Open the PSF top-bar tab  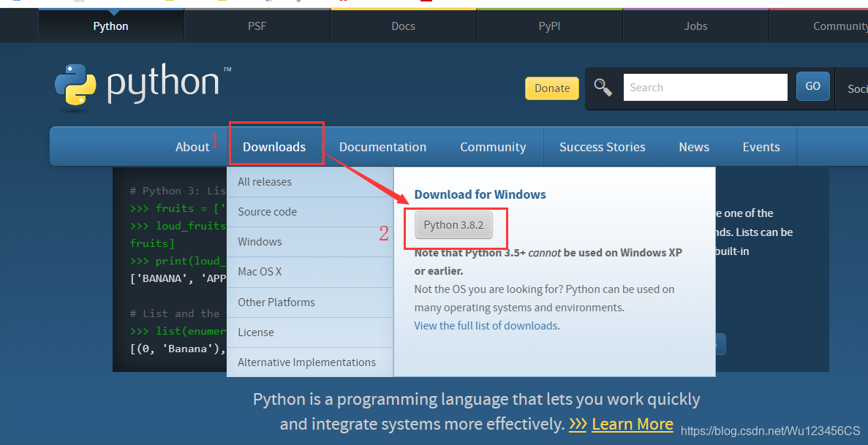pyautogui.click(x=257, y=26)
